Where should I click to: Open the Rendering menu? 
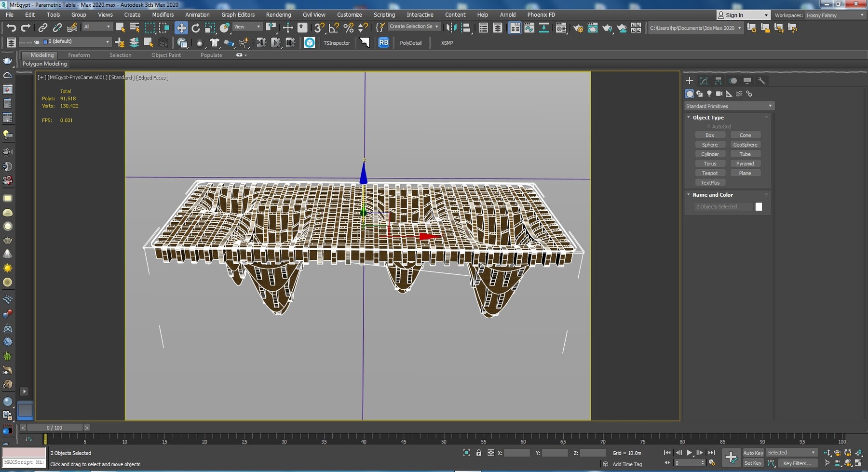click(x=278, y=14)
